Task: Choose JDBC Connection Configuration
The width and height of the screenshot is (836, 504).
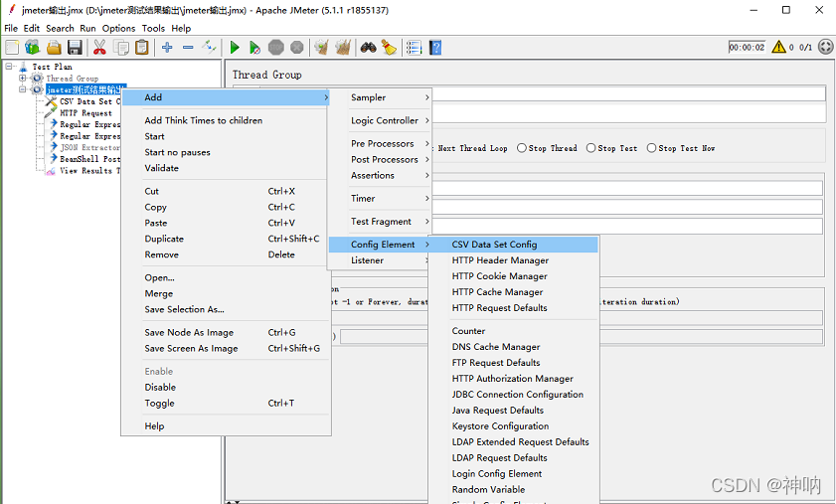Action: 514,394
